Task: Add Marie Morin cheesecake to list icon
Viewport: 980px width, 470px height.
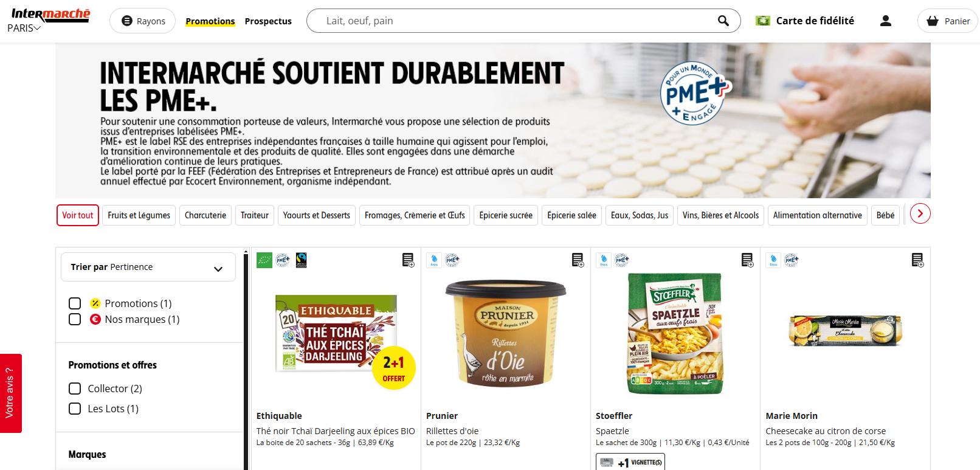Action: tap(917, 260)
